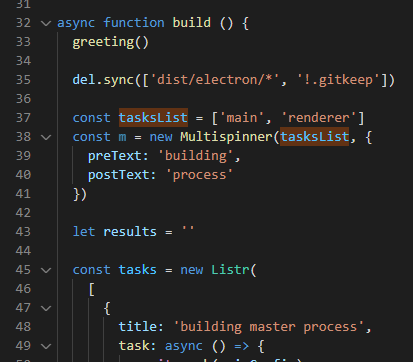Click the 'renderer' string on line 37
413x362 pixels.
(x=319, y=118)
